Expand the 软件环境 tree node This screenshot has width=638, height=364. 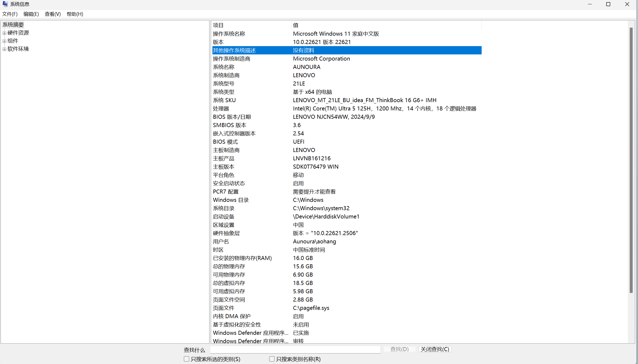point(4,49)
